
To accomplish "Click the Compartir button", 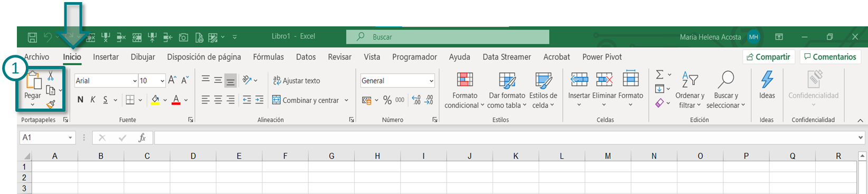I will 769,57.
